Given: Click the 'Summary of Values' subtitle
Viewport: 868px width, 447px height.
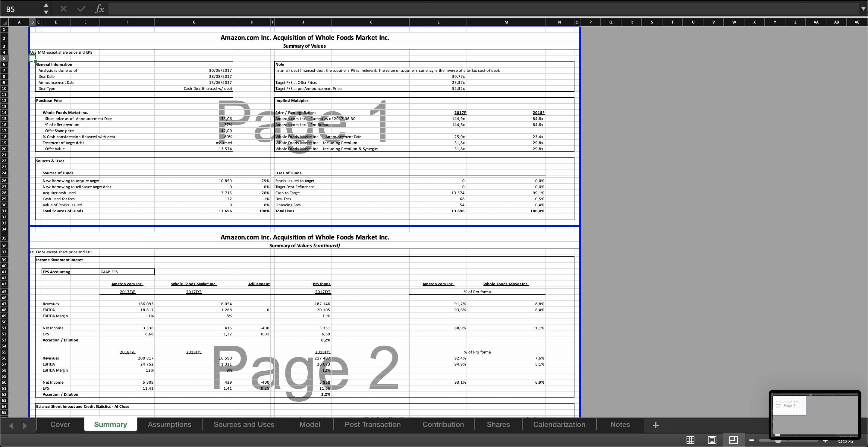Looking at the screenshot, I should tap(304, 46).
